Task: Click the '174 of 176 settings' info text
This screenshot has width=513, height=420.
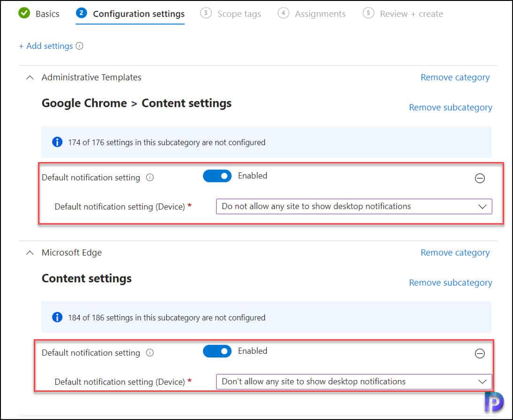Action: pyautogui.click(x=166, y=142)
